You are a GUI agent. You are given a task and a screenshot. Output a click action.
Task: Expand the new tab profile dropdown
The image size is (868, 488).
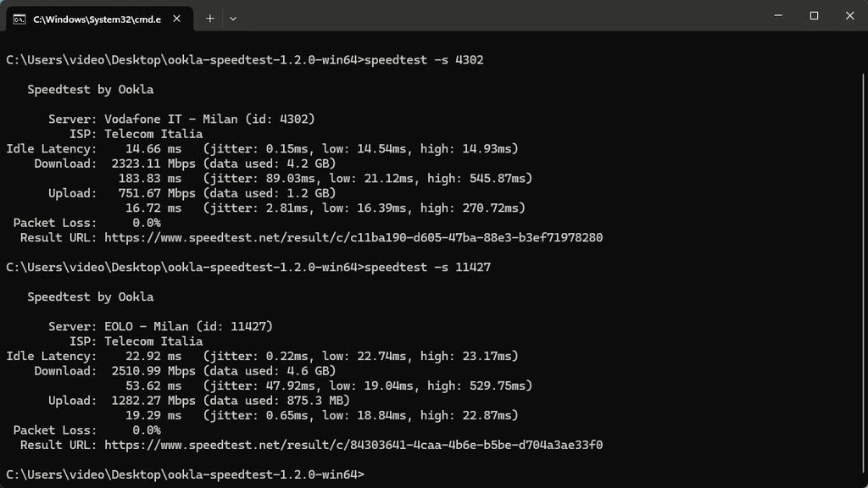[233, 19]
